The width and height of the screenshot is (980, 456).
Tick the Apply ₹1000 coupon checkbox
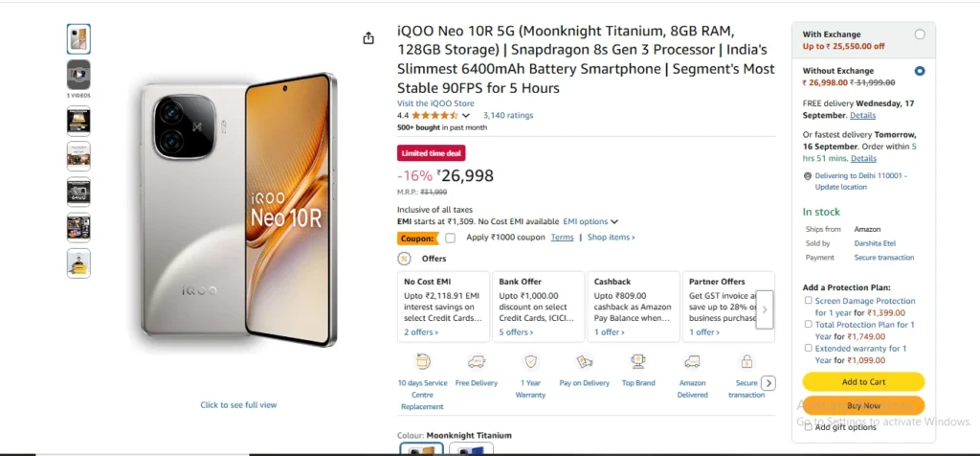pyautogui.click(x=451, y=238)
